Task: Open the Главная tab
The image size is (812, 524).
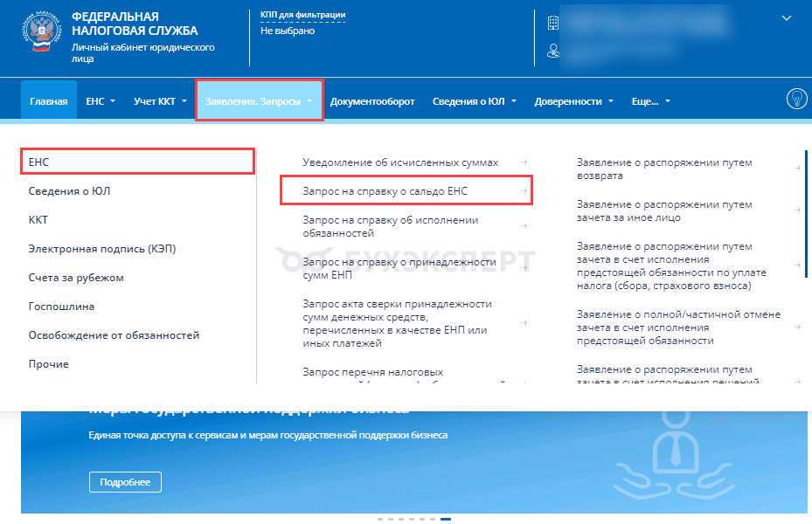Action: [49, 100]
